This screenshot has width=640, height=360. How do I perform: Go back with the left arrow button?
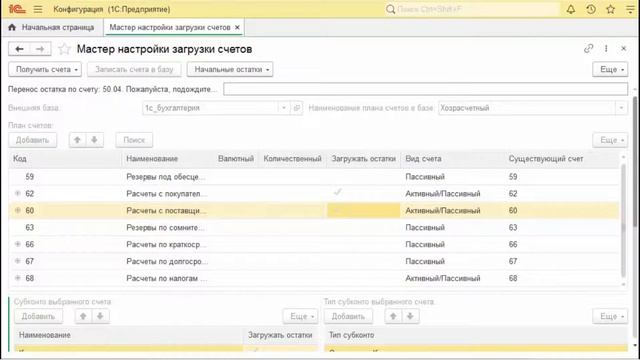coord(19,49)
